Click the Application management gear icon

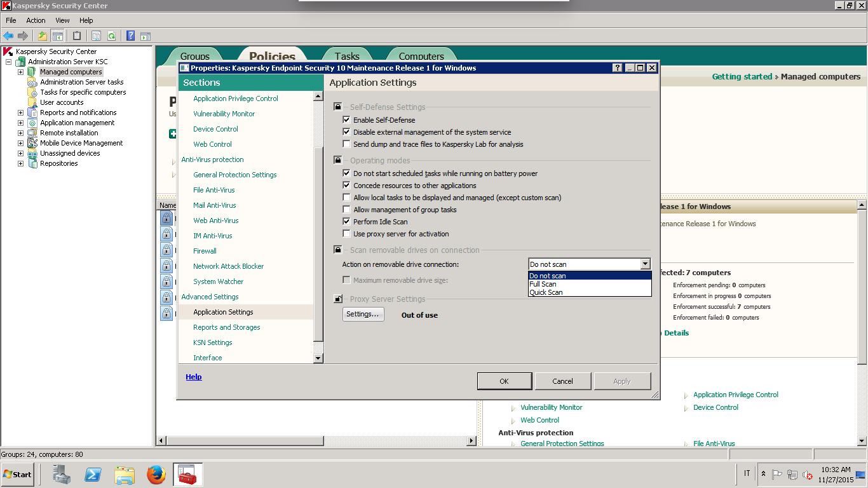32,123
